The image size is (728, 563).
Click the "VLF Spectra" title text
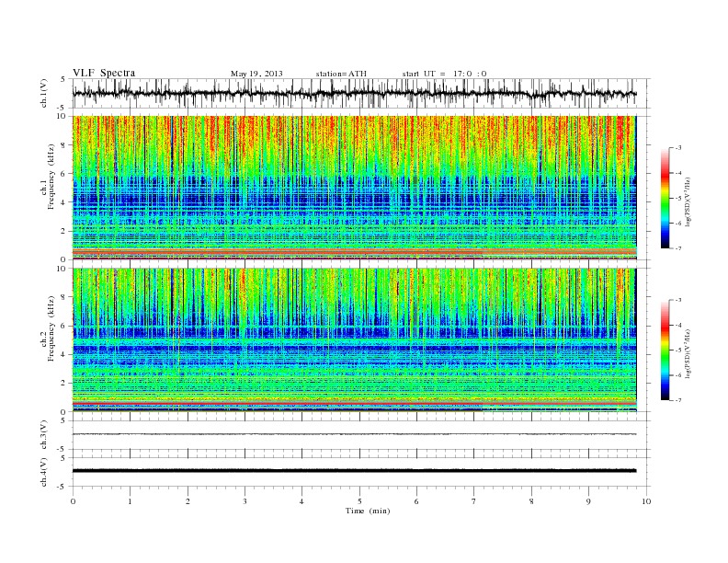104,73
